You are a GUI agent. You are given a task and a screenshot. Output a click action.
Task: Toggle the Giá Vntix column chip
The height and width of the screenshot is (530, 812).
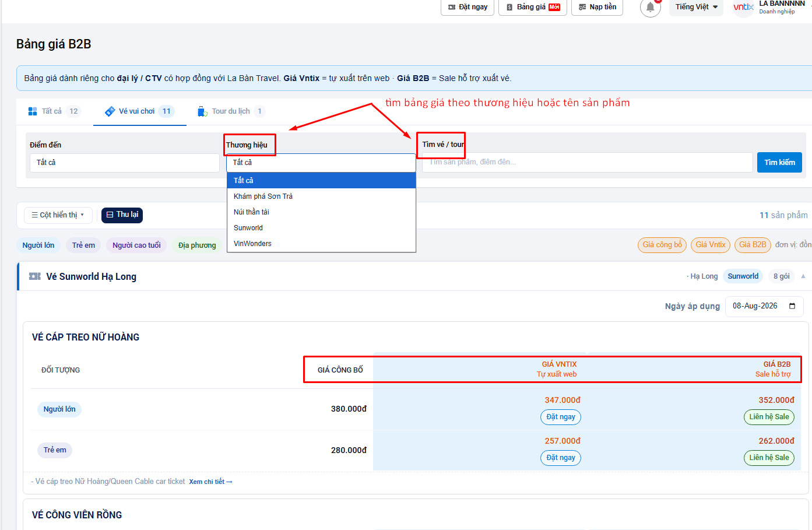tap(711, 245)
